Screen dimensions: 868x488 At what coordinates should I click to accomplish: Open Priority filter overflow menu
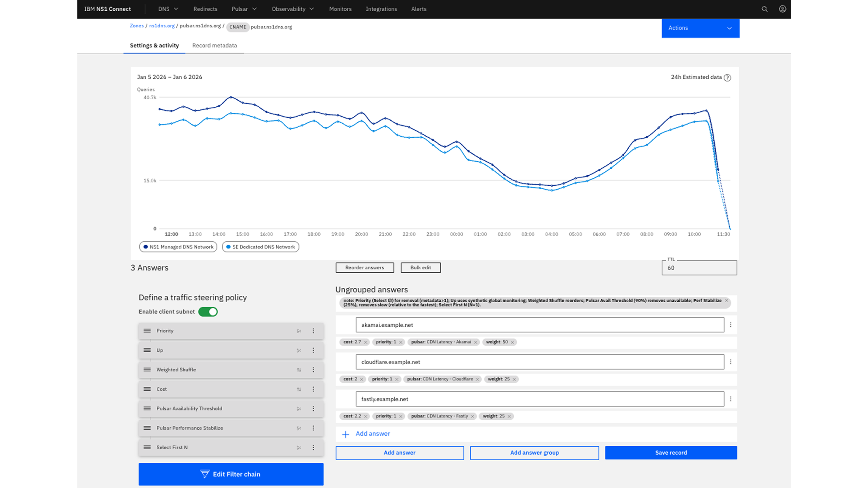(x=313, y=331)
